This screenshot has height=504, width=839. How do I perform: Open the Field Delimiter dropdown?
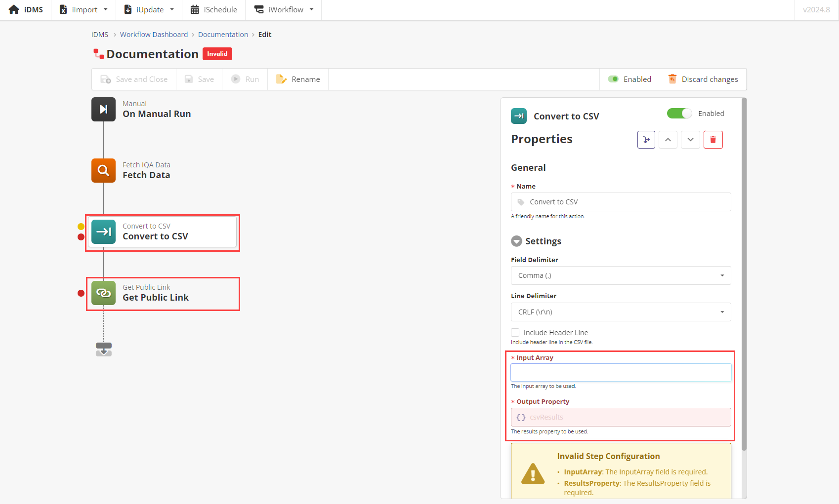tap(621, 275)
